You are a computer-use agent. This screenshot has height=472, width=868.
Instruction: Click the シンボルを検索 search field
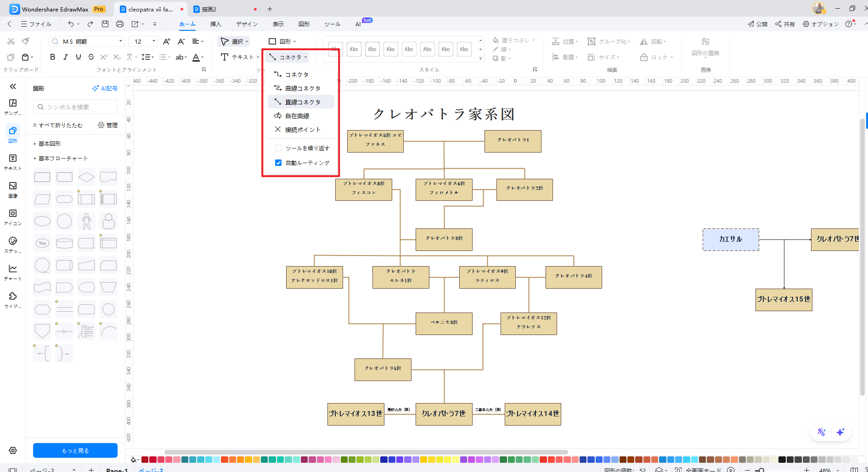coord(75,107)
